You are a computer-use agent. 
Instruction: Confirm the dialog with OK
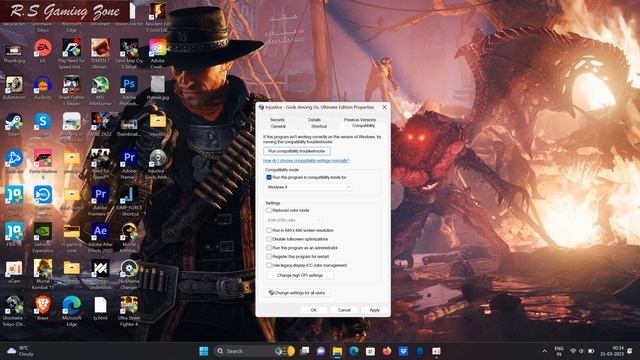(313, 310)
